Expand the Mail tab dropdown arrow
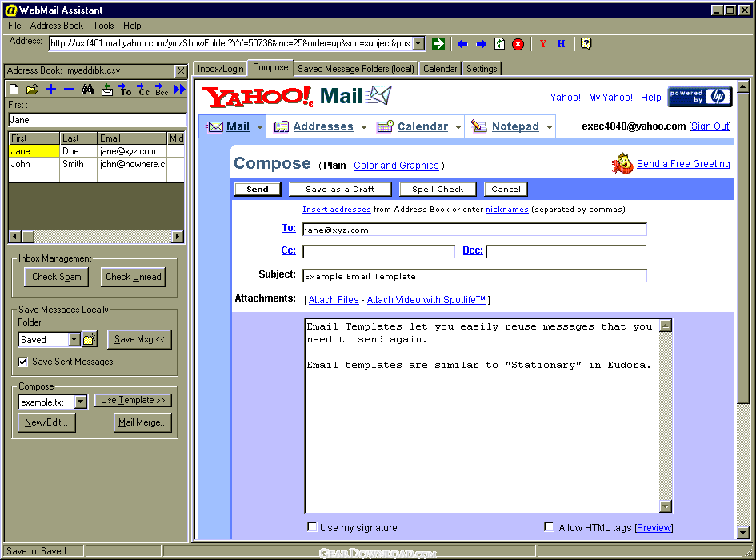Image resolution: width=756 pixels, height=560 pixels. pyautogui.click(x=260, y=127)
